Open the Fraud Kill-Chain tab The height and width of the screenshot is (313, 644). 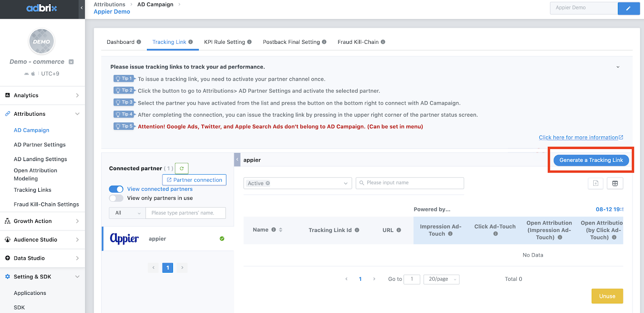[358, 42]
